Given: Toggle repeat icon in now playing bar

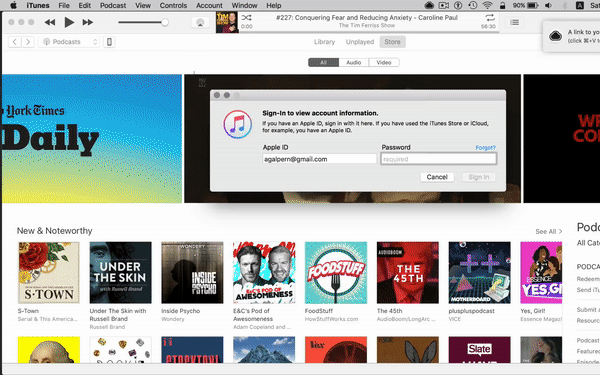Looking at the screenshot, I should (x=490, y=18).
